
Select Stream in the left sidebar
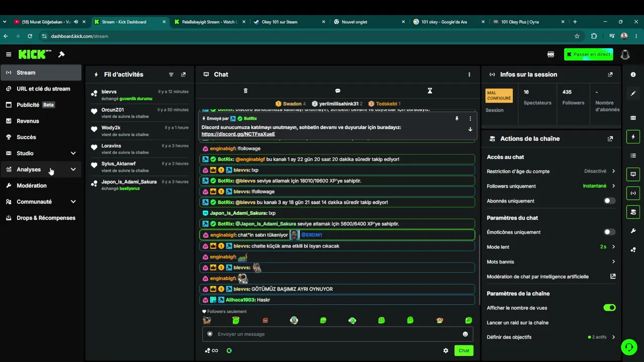click(41, 72)
